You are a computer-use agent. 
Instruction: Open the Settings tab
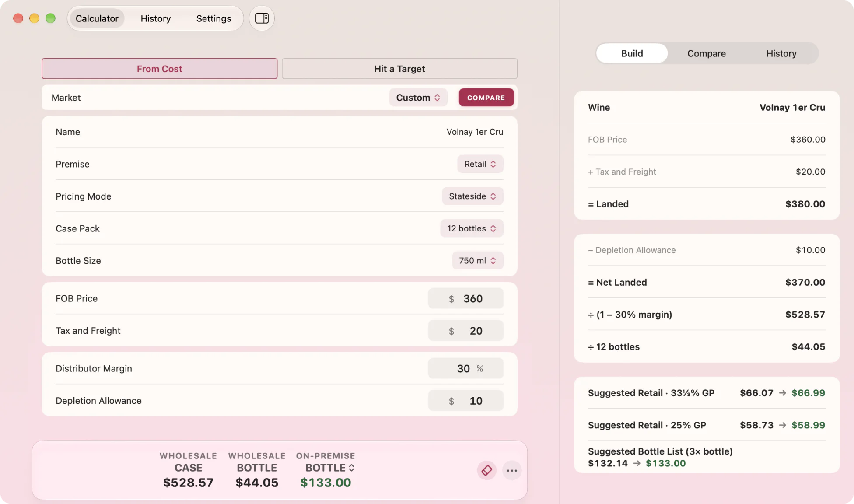213,18
